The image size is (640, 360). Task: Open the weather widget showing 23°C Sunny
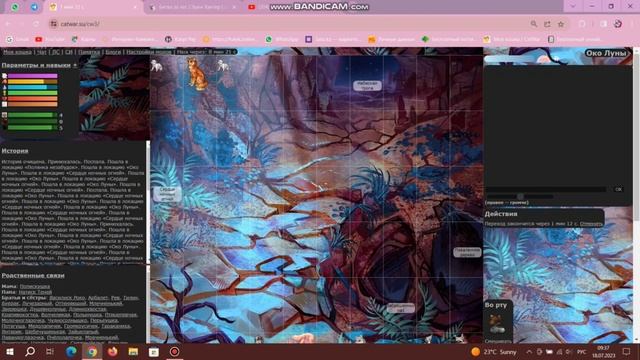(494, 352)
